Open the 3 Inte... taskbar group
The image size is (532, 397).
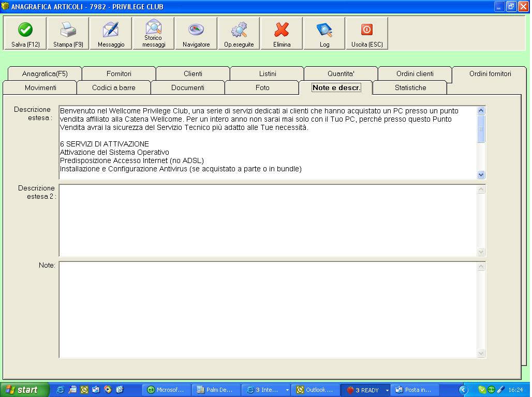click(267, 390)
